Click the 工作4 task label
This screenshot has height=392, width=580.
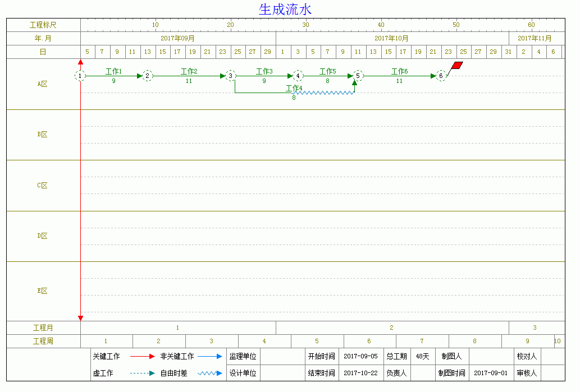[x=294, y=88]
